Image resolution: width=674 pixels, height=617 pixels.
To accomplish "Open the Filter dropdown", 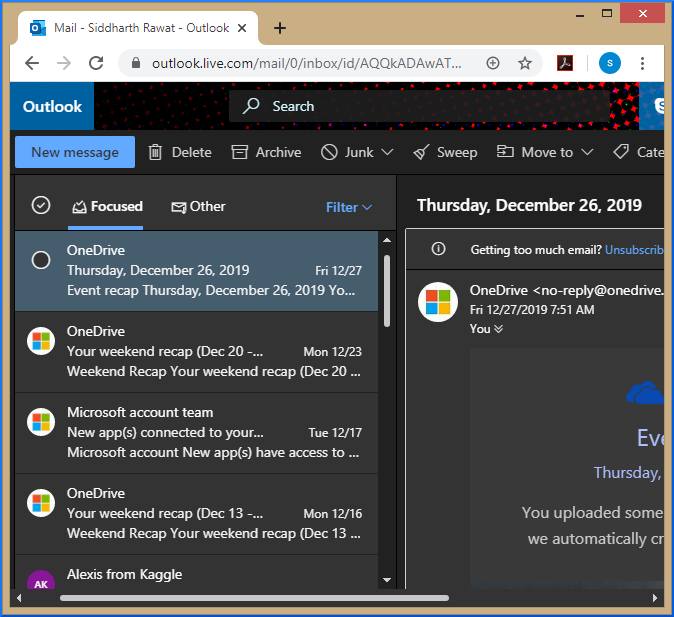I will (x=349, y=207).
